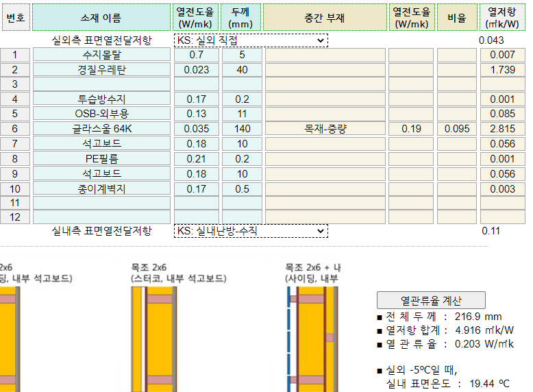Click the 목재-중량 intermediate member field

(x=325, y=129)
